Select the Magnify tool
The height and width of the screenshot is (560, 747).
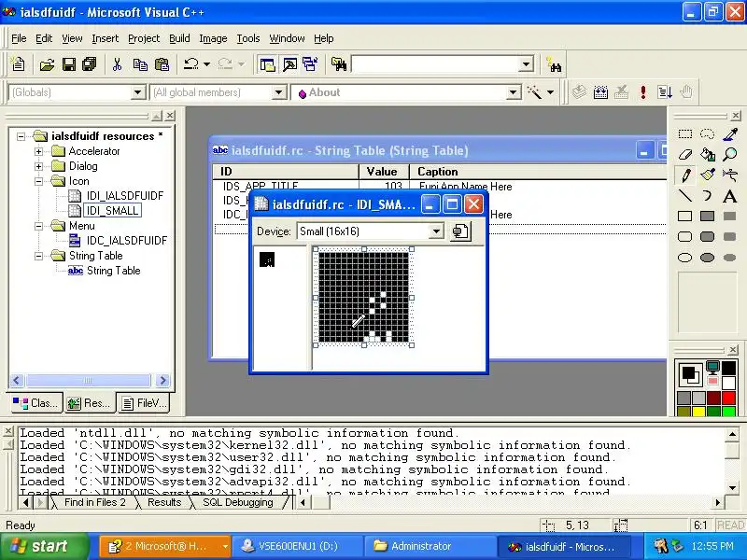click(x=730, y=154)
